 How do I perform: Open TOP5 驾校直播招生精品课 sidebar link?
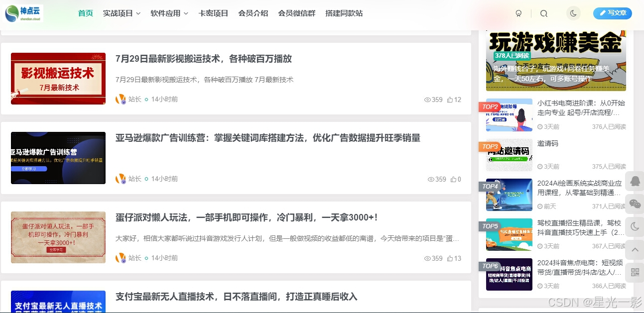[581, 227]
